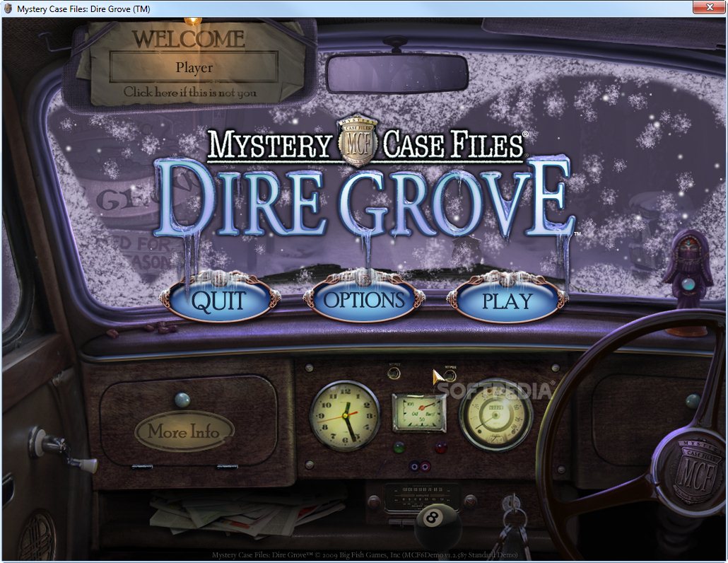This screenshot has width=728, height=563.
Task: Open the Player profile switcher via the link
Action: [193, 91]
